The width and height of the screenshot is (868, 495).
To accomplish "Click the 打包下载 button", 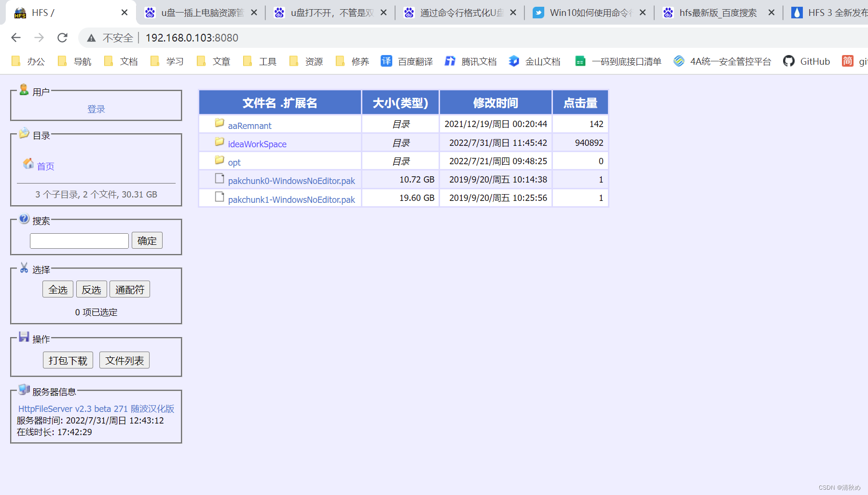I will point(68,360).
